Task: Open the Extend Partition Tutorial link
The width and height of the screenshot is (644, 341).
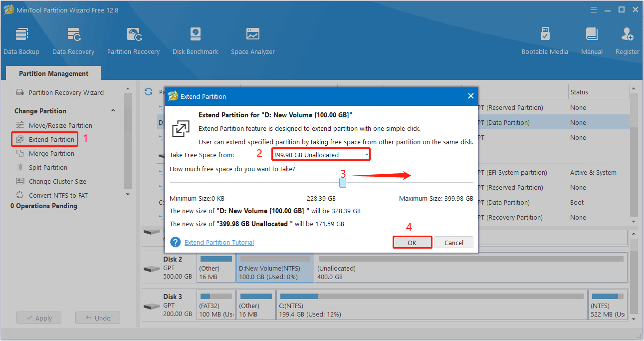Action: 219,242
